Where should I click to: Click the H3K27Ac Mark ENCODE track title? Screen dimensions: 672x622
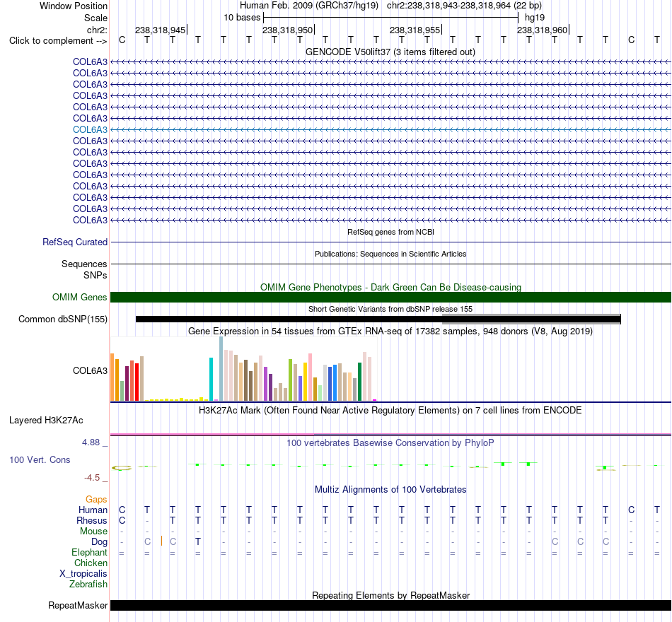[x=390, y=411]
